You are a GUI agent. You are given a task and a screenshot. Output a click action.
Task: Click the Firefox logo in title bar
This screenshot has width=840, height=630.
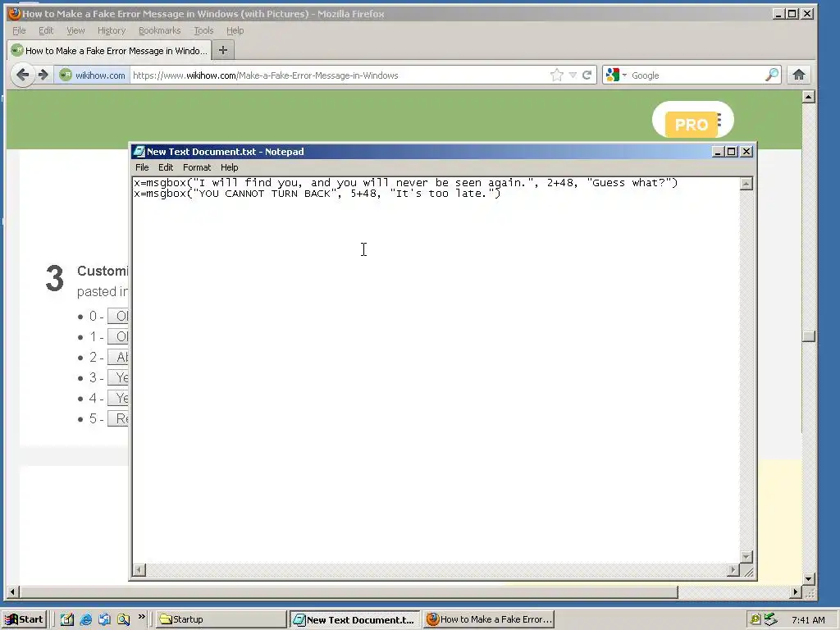pos(15,13)
